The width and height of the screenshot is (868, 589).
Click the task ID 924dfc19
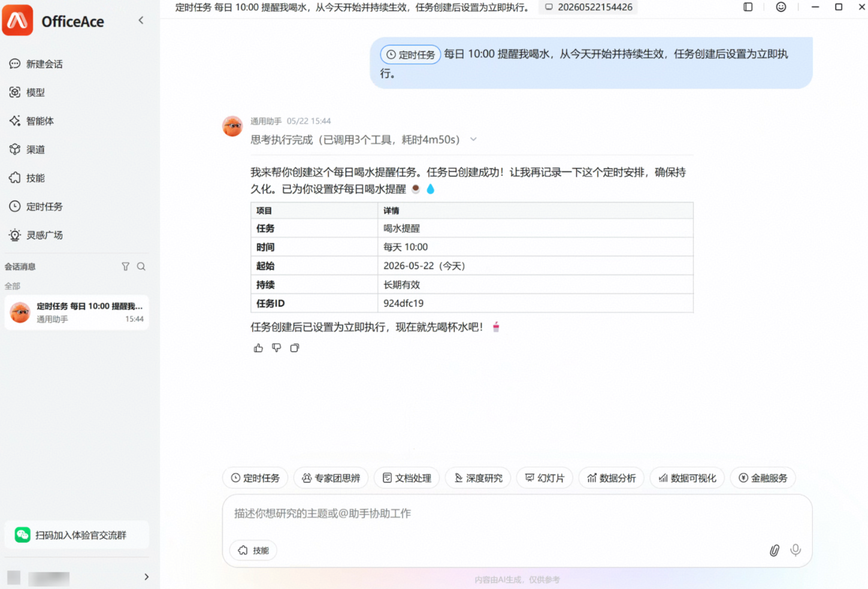404,303
